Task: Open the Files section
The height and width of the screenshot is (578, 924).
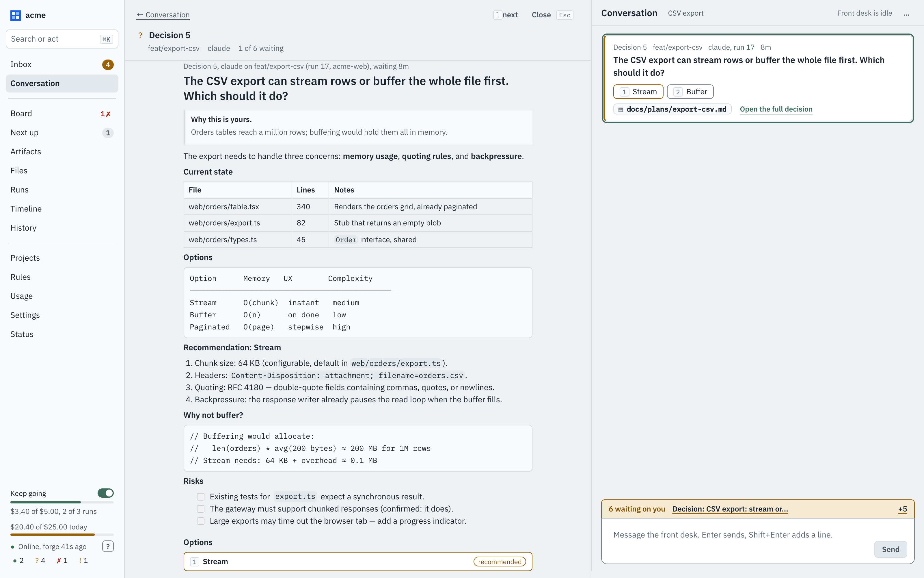Action: pyautogui.click(x=62, y=171)
